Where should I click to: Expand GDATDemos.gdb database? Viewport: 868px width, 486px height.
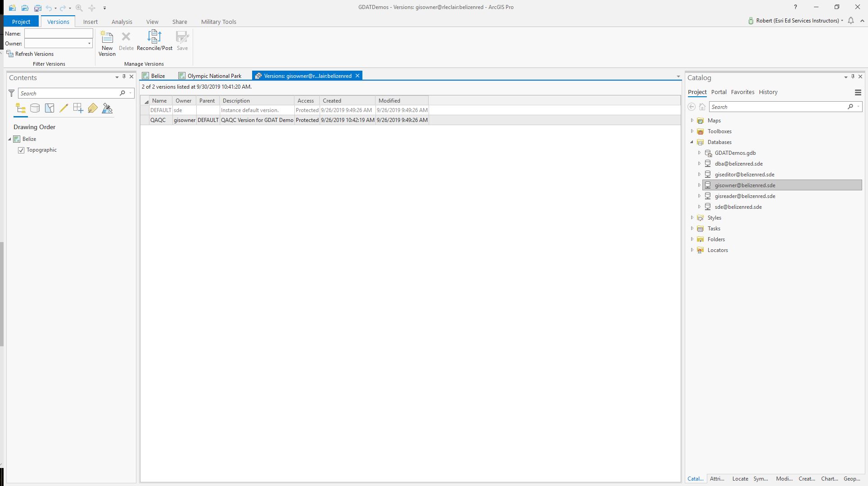[x=700, y=153]
